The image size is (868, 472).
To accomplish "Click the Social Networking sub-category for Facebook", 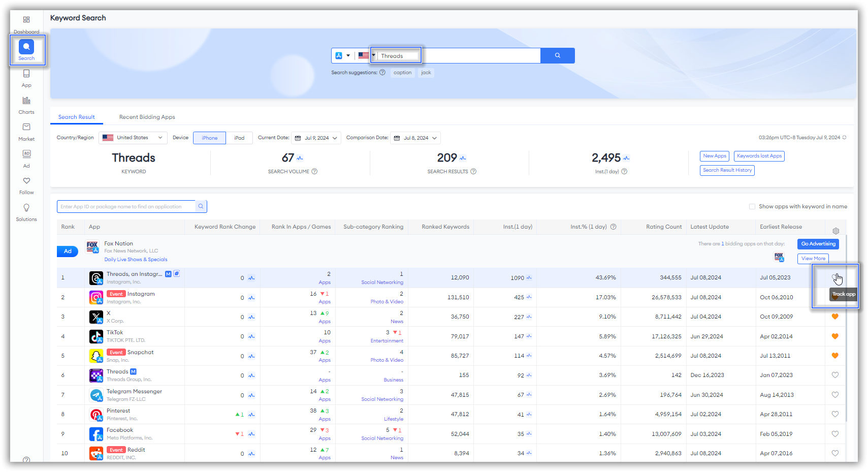I will (x=382, y=438).
